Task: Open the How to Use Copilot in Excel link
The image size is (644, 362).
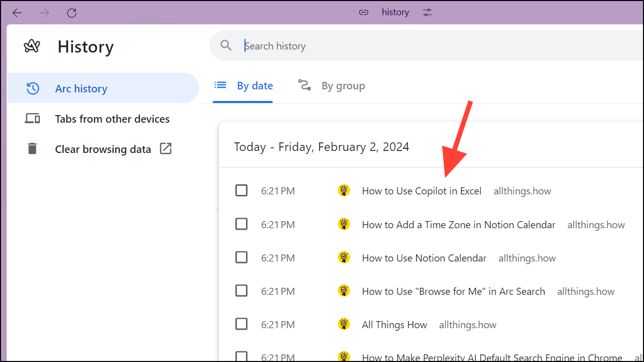Action: 421,191
